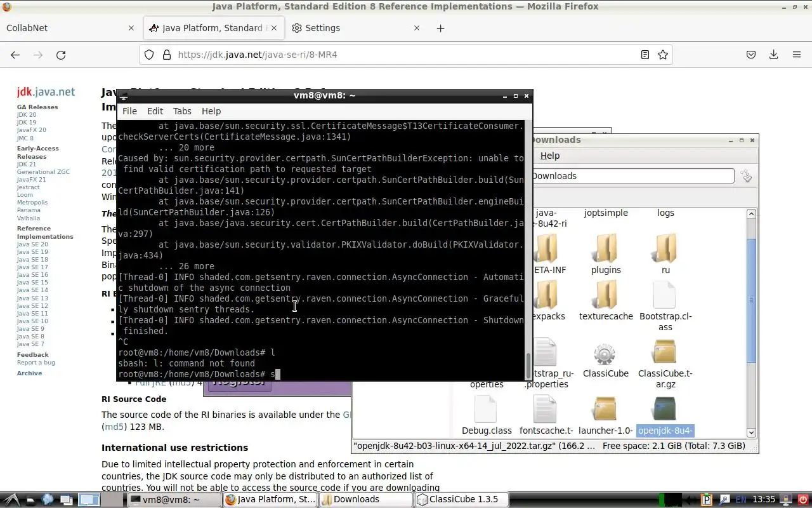Click the file manager vertical scrollbar
This screenshot has width=812, height=508.
point(752,300)
